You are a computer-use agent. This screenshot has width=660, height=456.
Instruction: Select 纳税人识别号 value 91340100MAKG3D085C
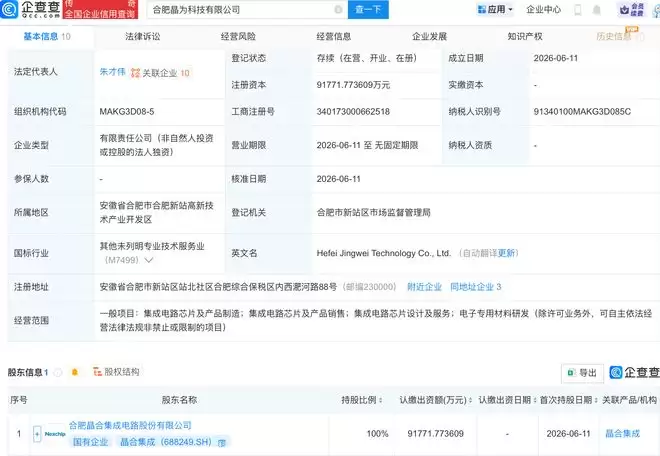582,112
